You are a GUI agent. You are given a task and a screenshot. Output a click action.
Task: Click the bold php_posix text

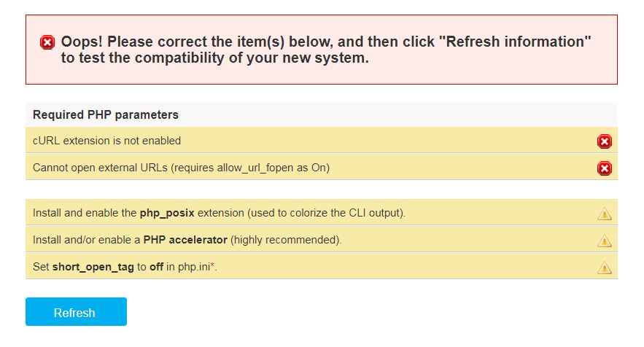click(x=169, y=213)
